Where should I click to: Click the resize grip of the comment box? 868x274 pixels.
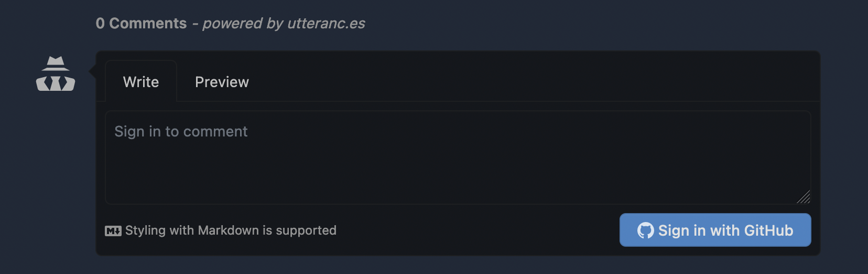(x=804, y=197)
